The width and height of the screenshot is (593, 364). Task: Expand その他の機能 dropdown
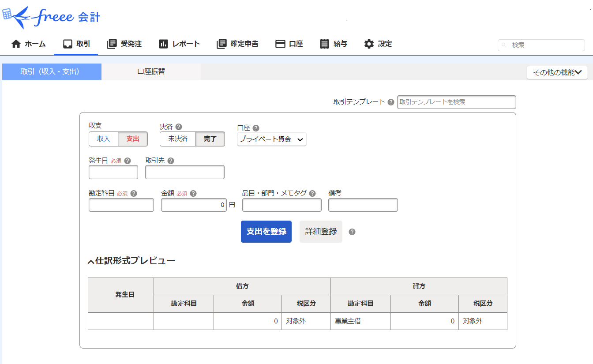(557, 72)
